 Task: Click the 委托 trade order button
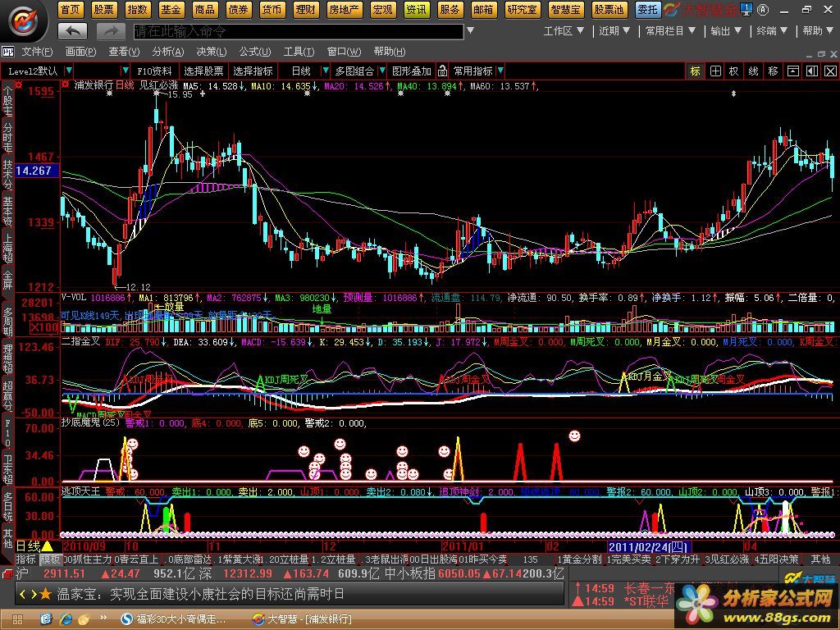point(648,9)
